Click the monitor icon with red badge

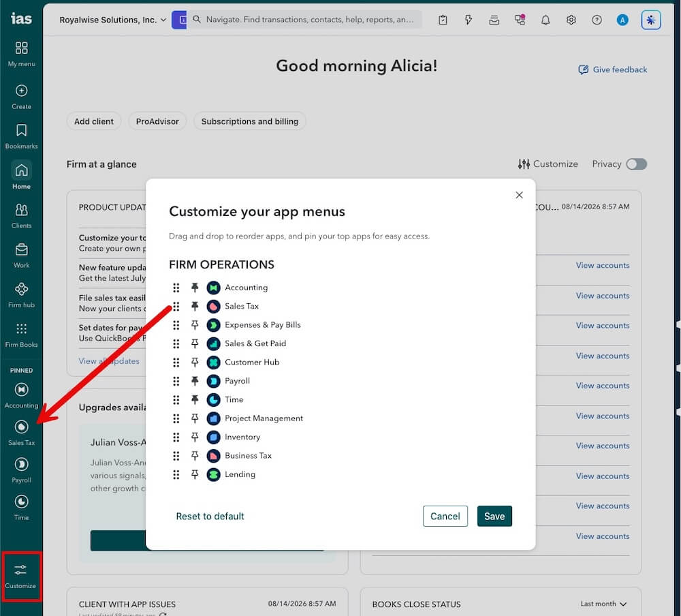[520, 20]
